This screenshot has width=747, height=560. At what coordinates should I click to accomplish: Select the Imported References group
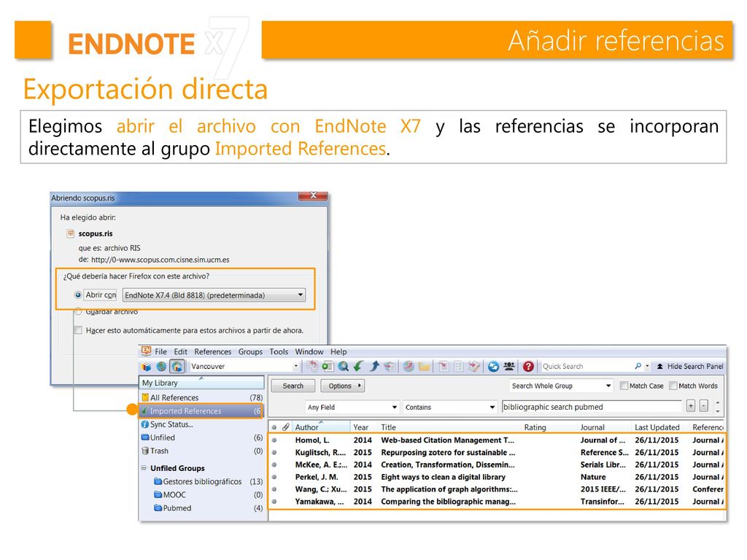point(201,411)
